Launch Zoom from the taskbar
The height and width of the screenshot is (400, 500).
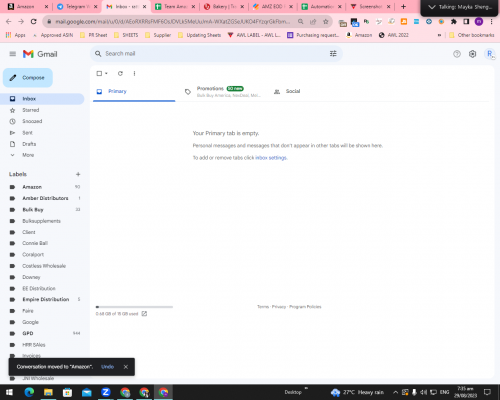(106, 392)
